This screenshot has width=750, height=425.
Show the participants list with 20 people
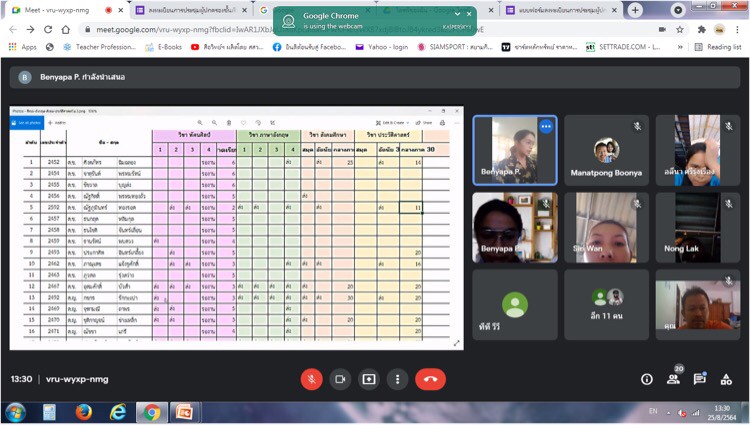pyautogui.click(x=674, y=379)
